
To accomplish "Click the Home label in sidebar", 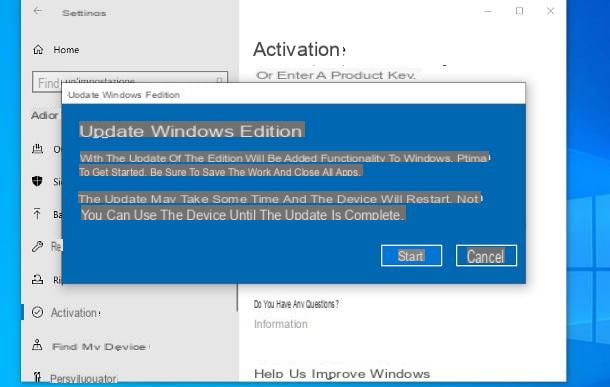I will [66, 50].
